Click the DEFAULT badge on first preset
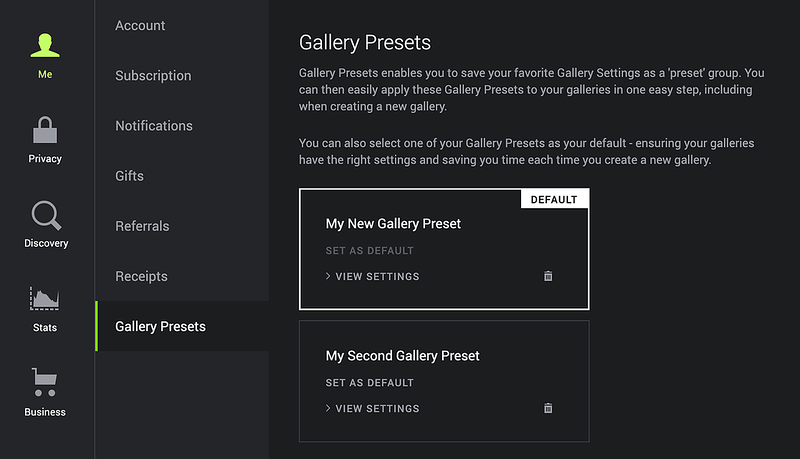Image resolution: width=800 pixels, height=459 pixels. pyautogui.click(x=554, y=199)
